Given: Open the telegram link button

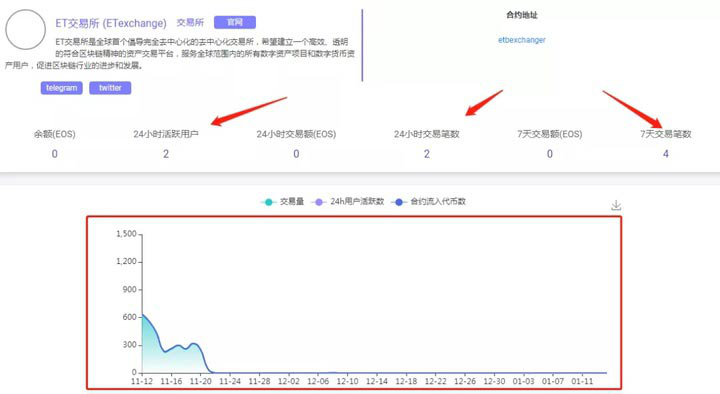Looking at the screenshot, I should pyautogui.click(x=62, y=88).
